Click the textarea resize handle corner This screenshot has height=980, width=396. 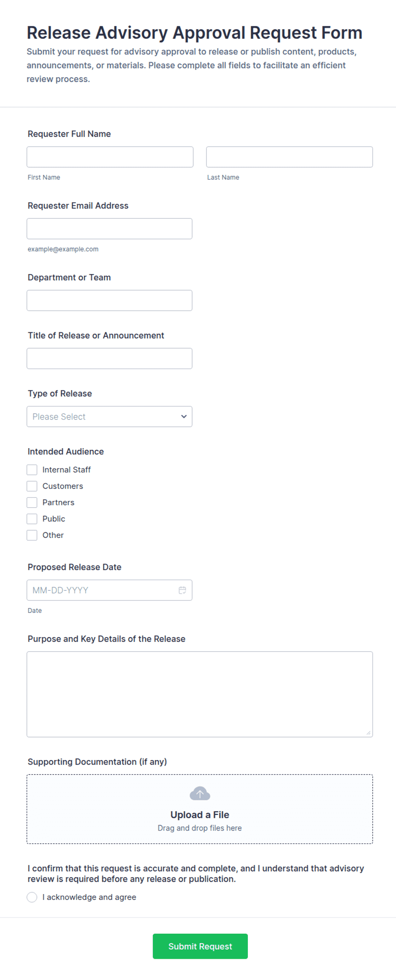(368, 733)
